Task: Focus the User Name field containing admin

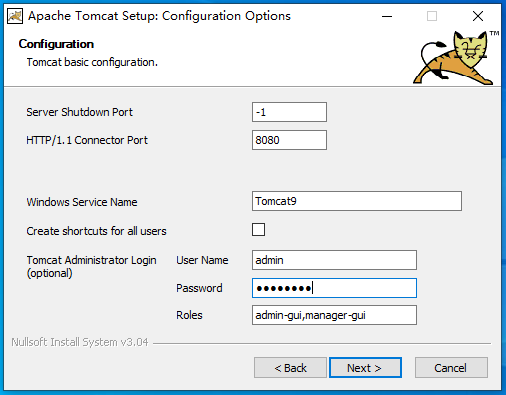Action: click(334, 260)
